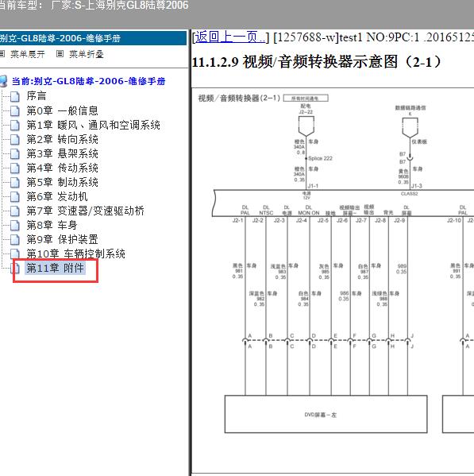The image size is (474, 476).
Task: Click the page icon beside 第0章 一般信息
Action: click(x=14, y=111)
